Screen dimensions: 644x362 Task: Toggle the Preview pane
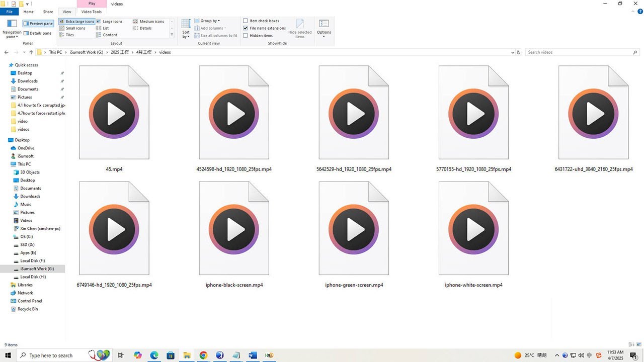38,24
